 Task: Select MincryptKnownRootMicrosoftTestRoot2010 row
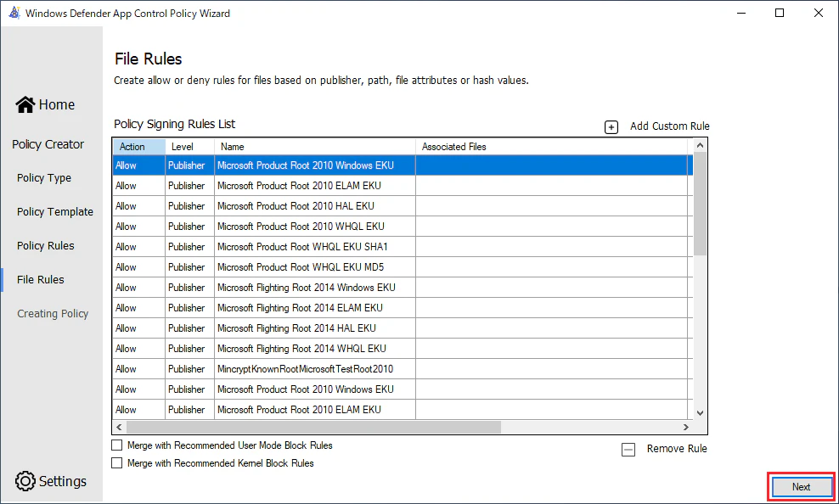coord(403,368)
